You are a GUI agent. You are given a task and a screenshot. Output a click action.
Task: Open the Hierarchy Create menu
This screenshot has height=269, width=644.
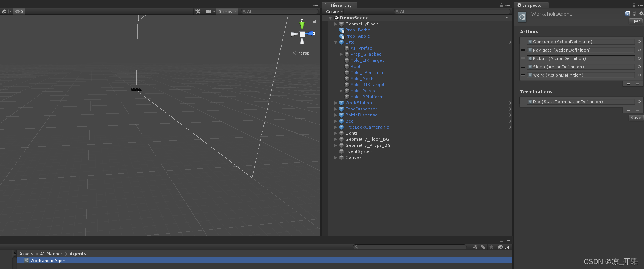coord(334,12)
